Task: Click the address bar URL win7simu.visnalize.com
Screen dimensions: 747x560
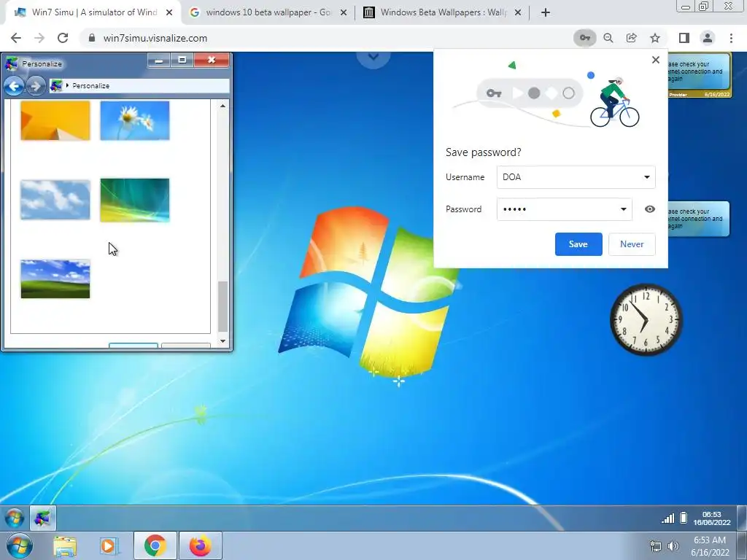Action: pyautogui.click(x=155, y=38)
